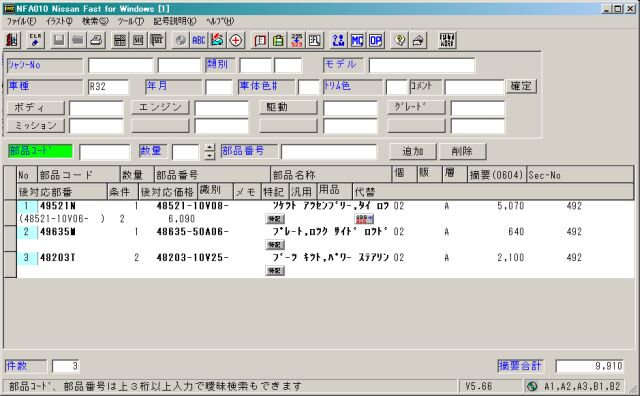This screenshot has height=396, width=640.
Task: Click the hand eraser icon
Action: 418,40
